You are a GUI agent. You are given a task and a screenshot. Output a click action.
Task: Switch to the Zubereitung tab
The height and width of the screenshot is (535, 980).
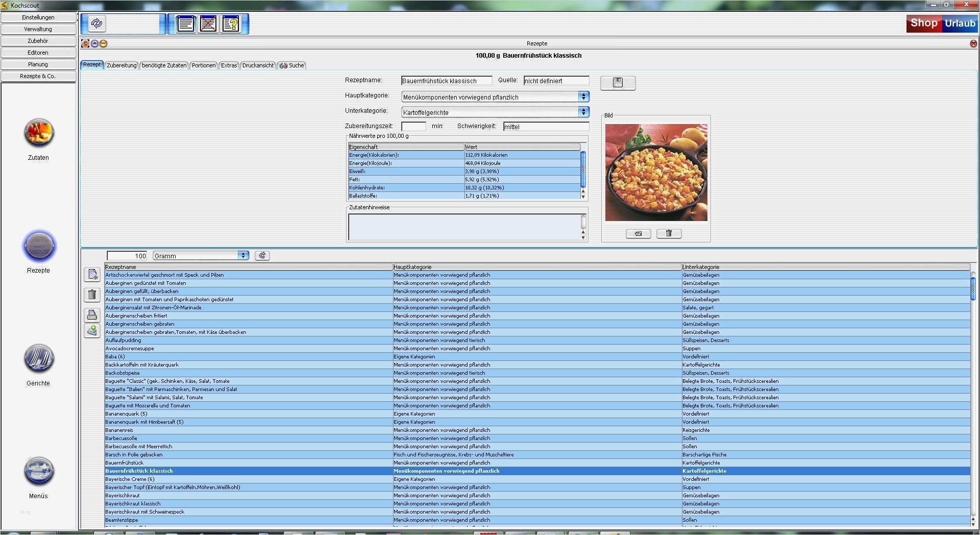tap(121, 65)
